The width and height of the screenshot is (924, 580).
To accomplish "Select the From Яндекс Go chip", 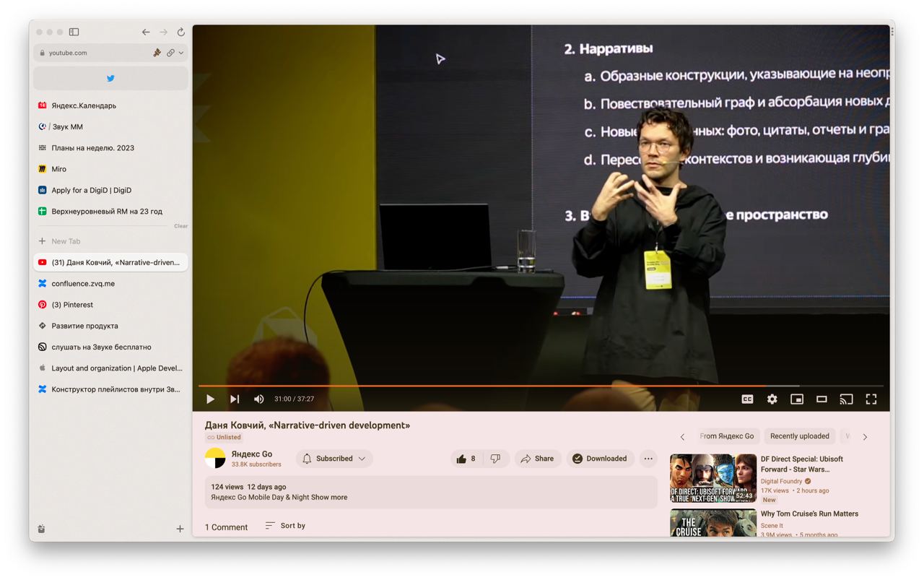I will coord(727,436).
